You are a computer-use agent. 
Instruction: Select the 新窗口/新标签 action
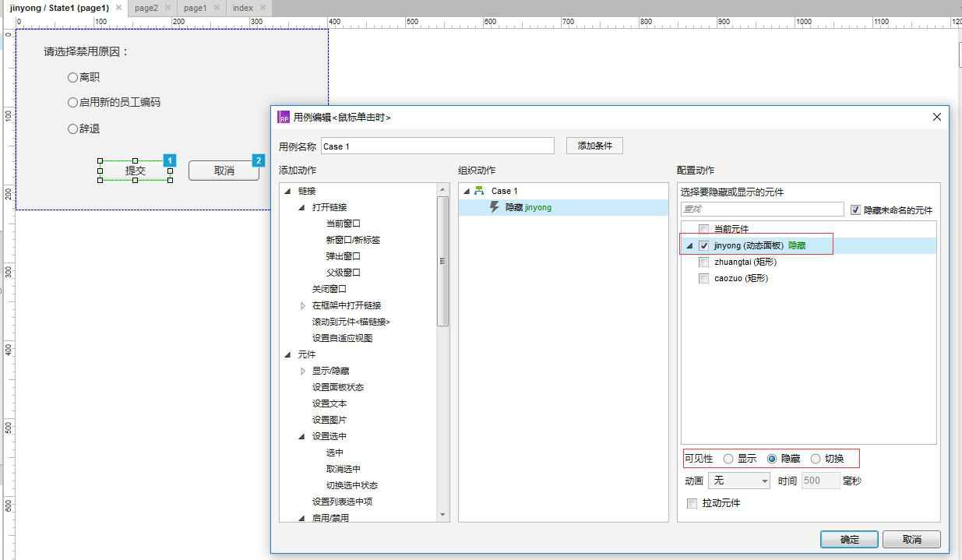(x=353, y=240)
